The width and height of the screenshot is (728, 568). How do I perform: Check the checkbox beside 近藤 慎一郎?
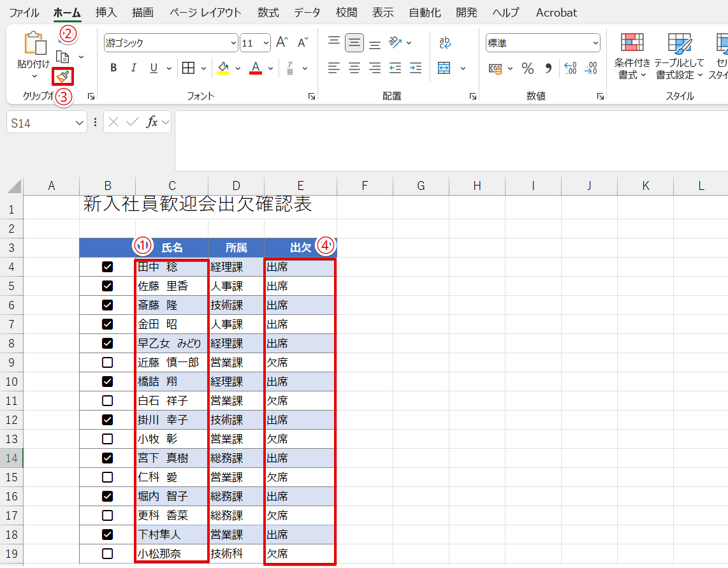[107, 362]
